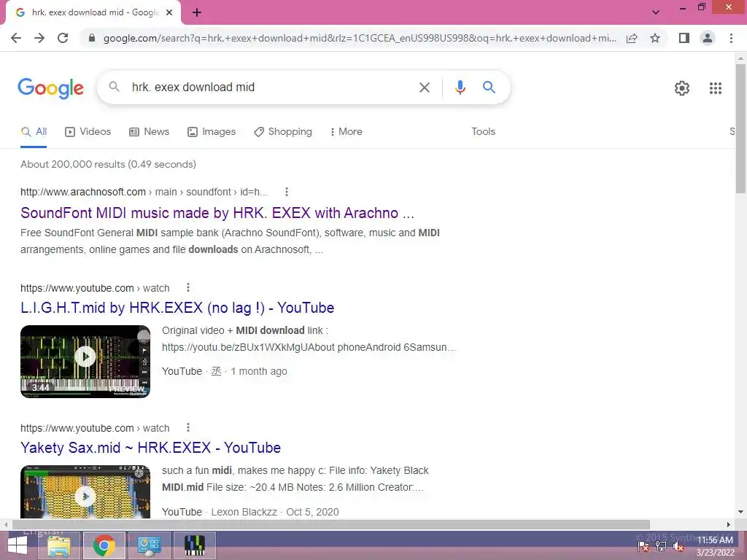Image resolution: width=747 pixels, height=560 pixels.
Task: Switch to News results tab
Action: coord(149,132)
